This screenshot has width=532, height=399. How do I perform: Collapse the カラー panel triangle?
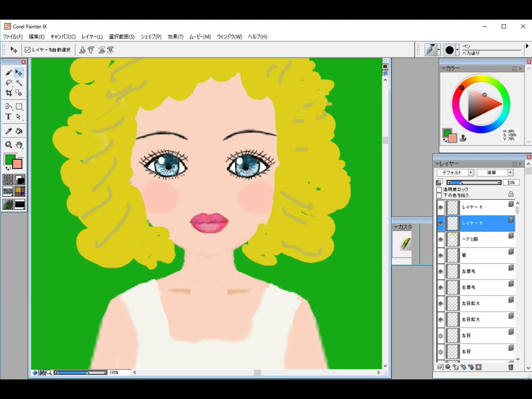point(443,68)
